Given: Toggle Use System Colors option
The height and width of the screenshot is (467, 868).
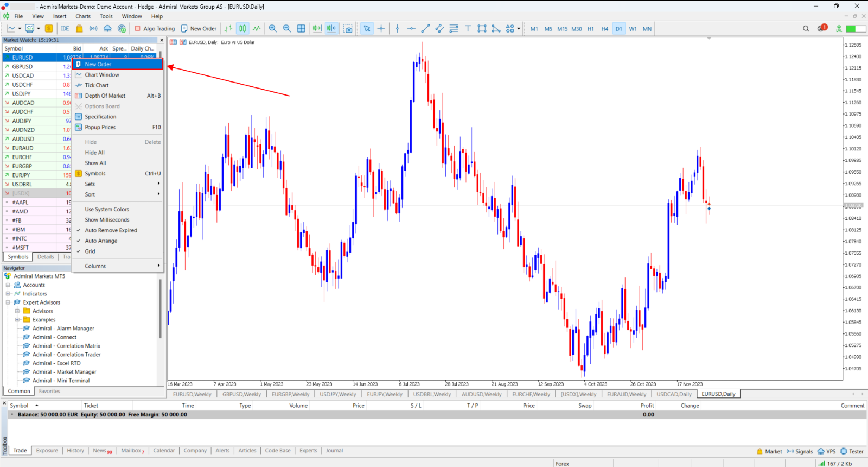Looking at the screenshot, I should pos(118,209).
